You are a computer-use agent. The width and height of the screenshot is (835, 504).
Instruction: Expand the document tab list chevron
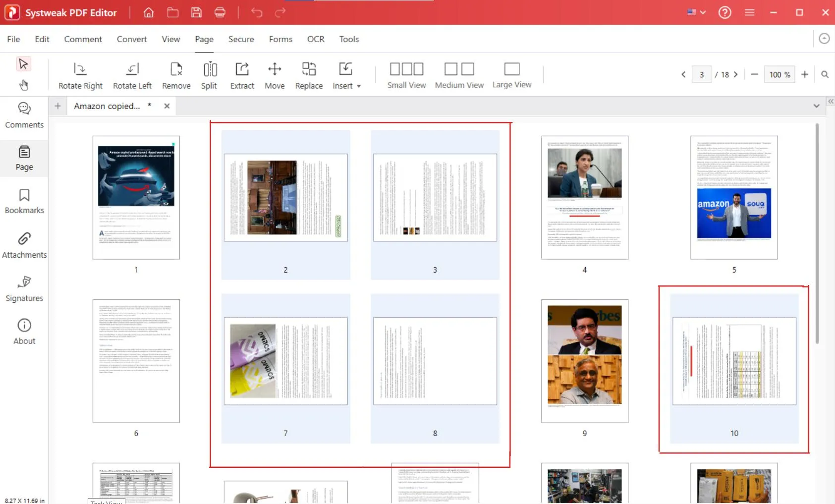pos(816,106)
